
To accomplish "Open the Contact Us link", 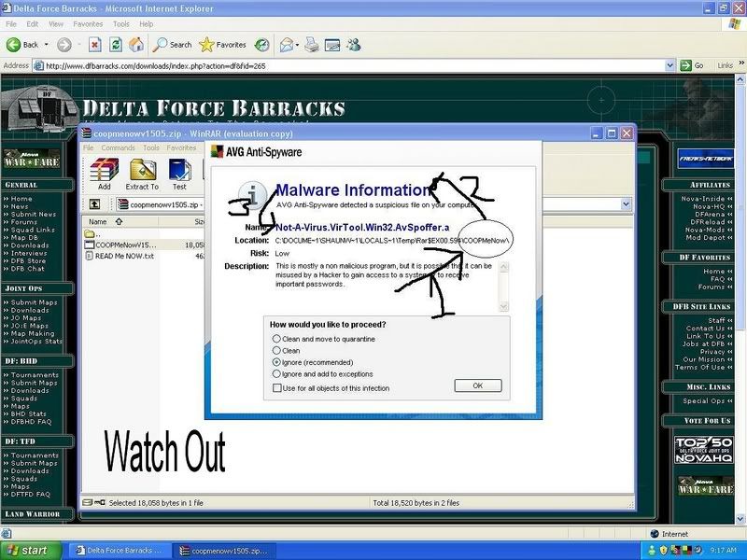I will 706,329.
